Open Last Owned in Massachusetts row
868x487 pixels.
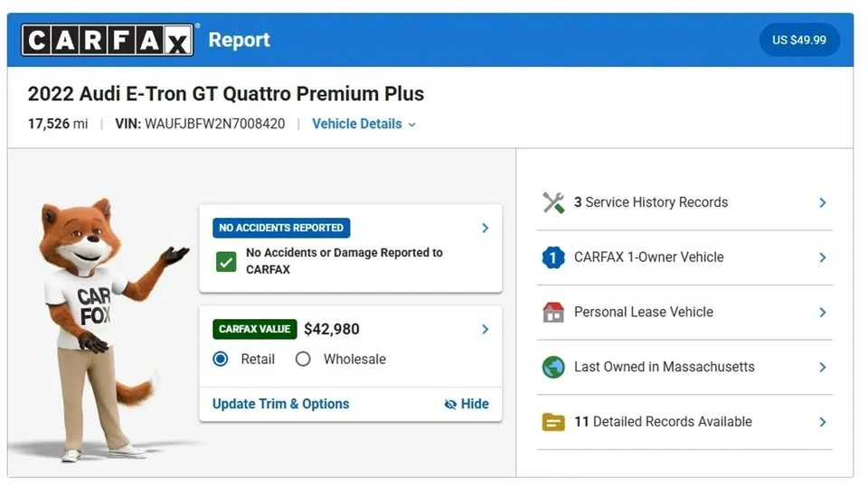click(684, 367)
